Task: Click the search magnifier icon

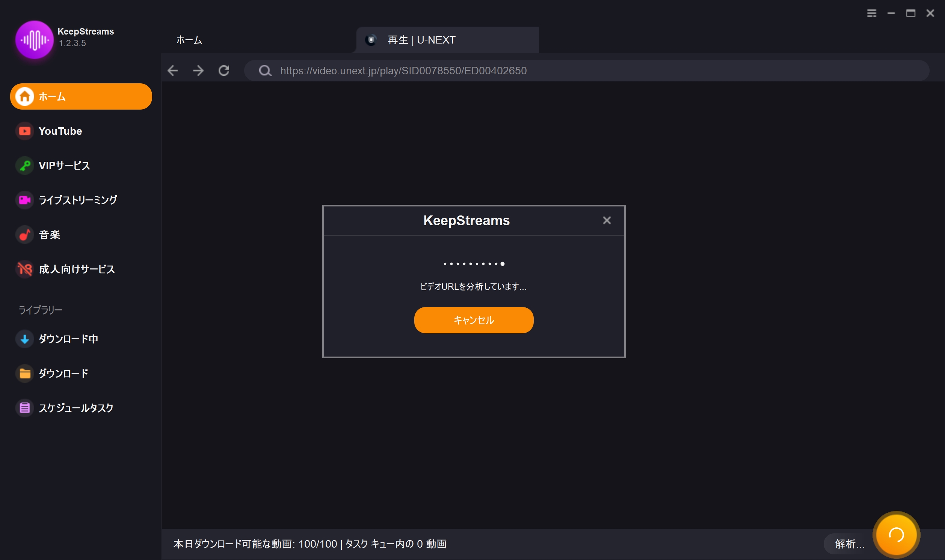Action: (x=265, y=71)
